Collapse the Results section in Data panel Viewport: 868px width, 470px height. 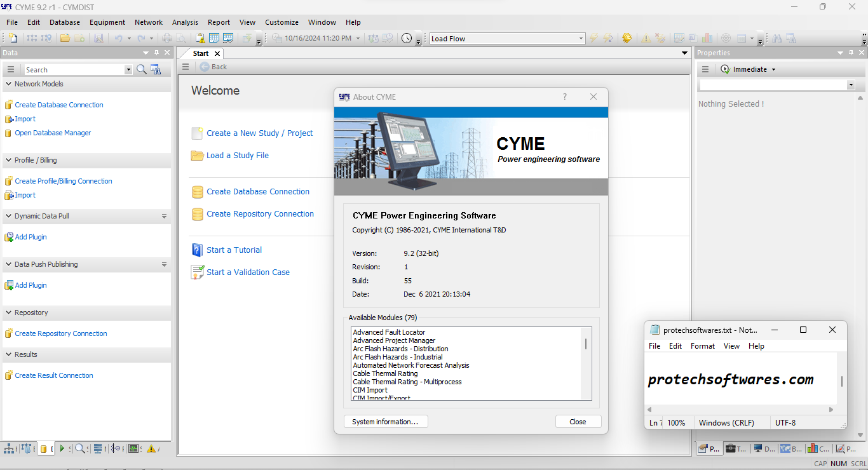pyautogui.click(x=8, y=354)
